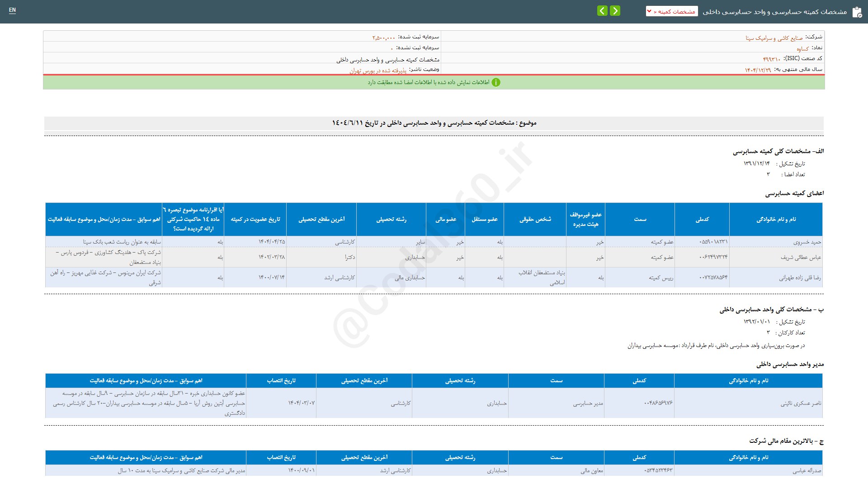Click the تاریخ عضویت در کمیته column header

tap(255, 219)
